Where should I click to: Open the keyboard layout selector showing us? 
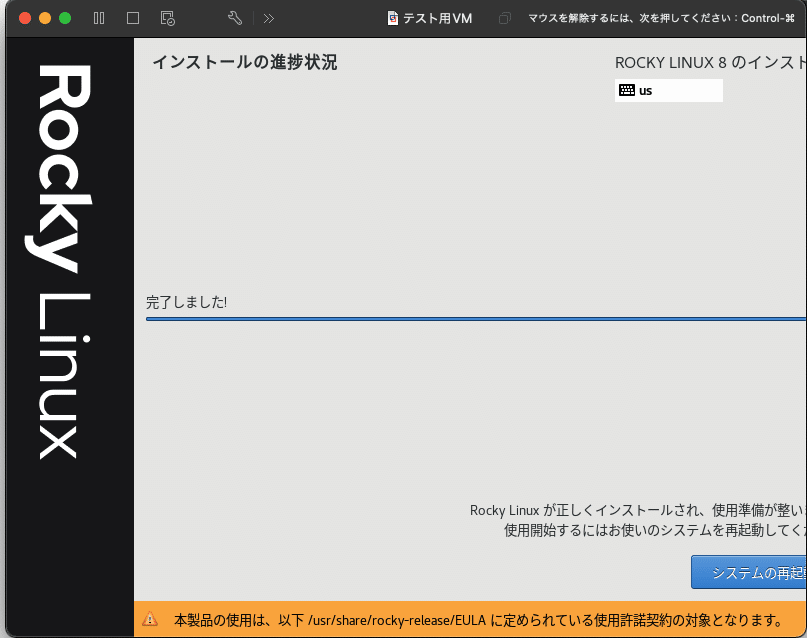pos(668,90)
